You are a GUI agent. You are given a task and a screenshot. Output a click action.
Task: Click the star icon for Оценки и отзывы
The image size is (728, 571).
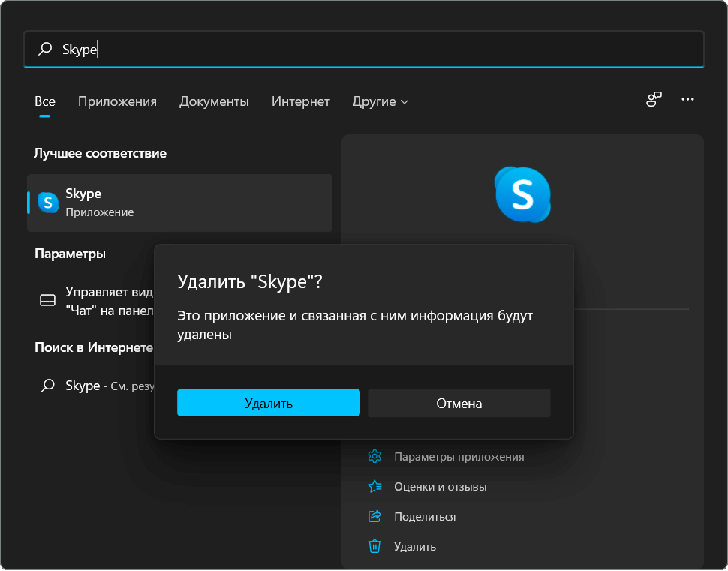pos(375,486)
